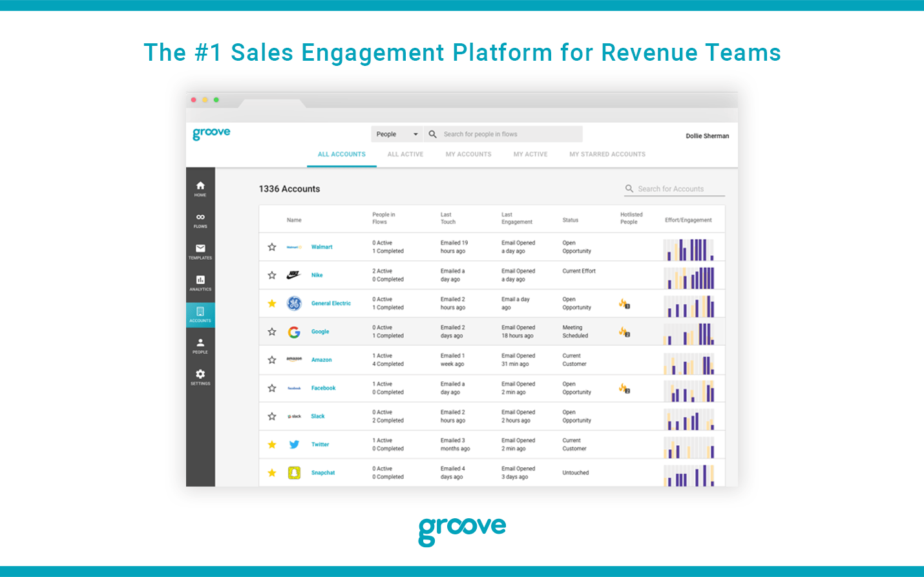The width and height of the screenshot is (924, 577).
Task: Click the magnifier in the people search bar
Action: pyautogui.click(x=432, y=134)
